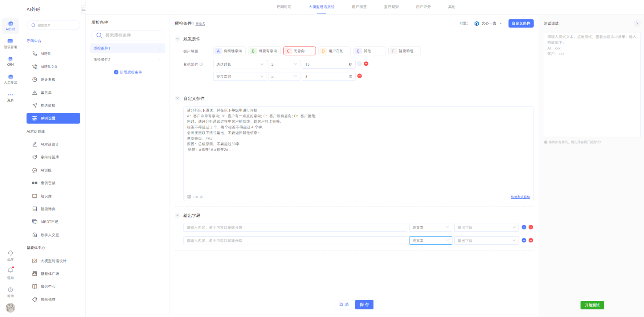
Task: Click the red remove icon beside 交互次数 row
Action: click(360, 76)
